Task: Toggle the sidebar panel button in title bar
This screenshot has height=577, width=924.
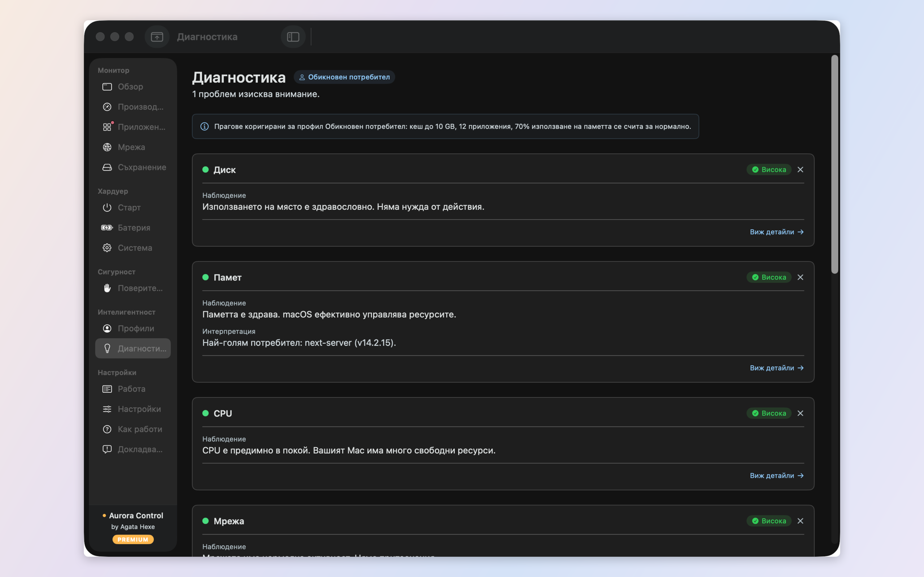Action: tap(293, 37)
